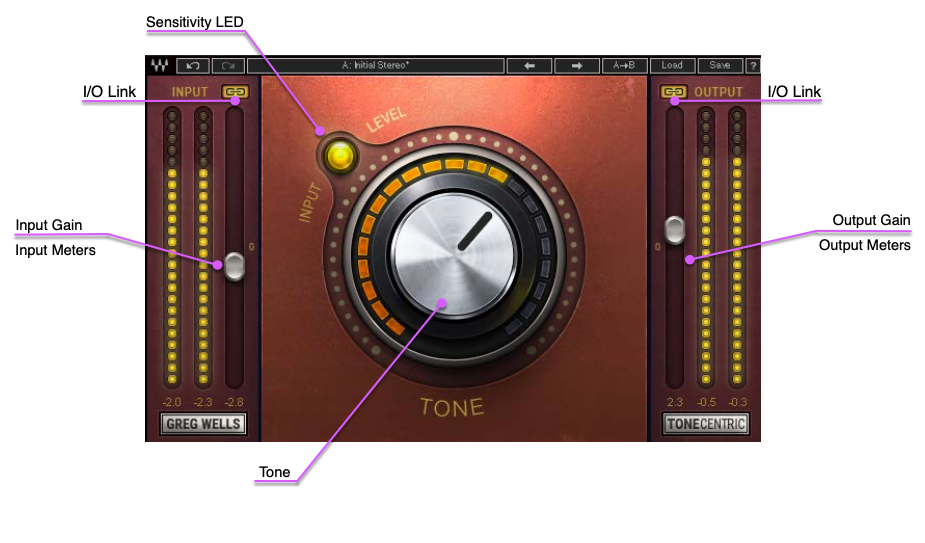Load the previous preset with left arrow
The width and height of the screenshot is (925, 543).
coord(529,66)
